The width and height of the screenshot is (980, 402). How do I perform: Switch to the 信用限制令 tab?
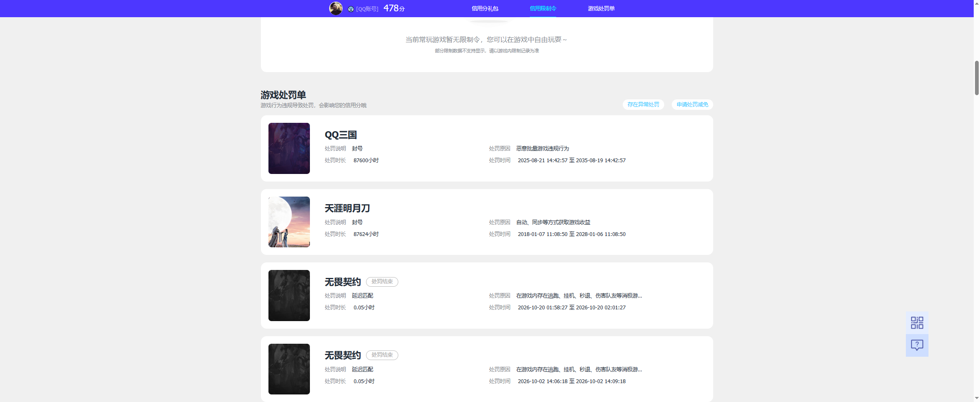[x=543, y=8]
